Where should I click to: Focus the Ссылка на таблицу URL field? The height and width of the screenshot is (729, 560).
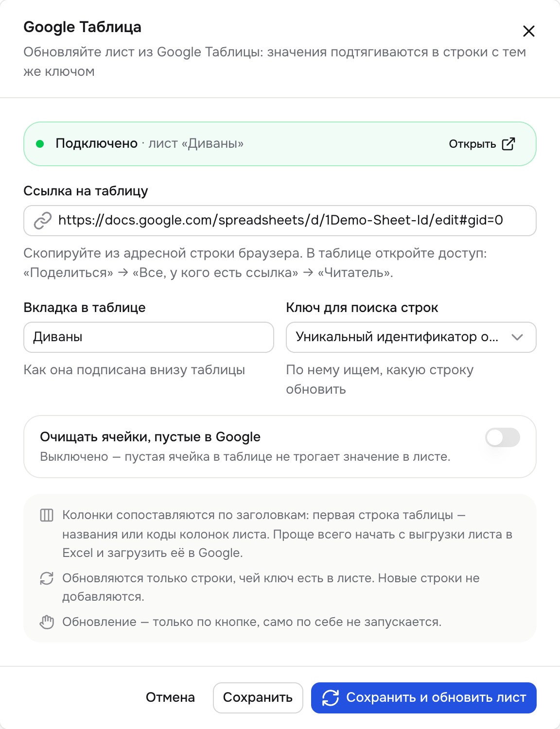[280, 221]
